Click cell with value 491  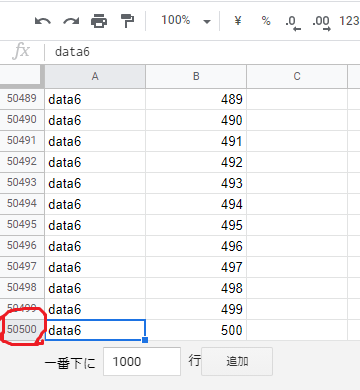tap(196, 141)
